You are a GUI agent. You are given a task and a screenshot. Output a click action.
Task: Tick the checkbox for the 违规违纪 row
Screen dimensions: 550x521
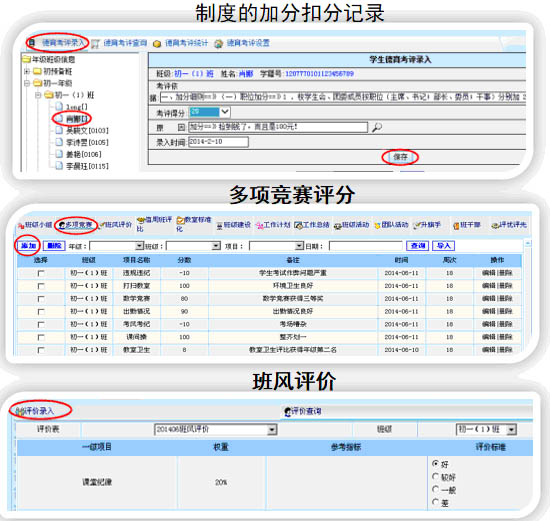click(41, 273)
